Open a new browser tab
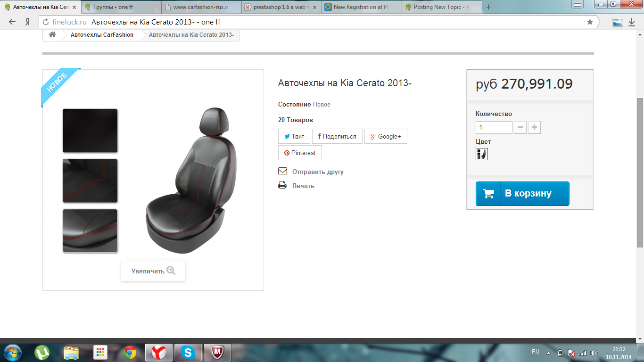The height and width of the screenshot is (362, 644). (488, 7)
